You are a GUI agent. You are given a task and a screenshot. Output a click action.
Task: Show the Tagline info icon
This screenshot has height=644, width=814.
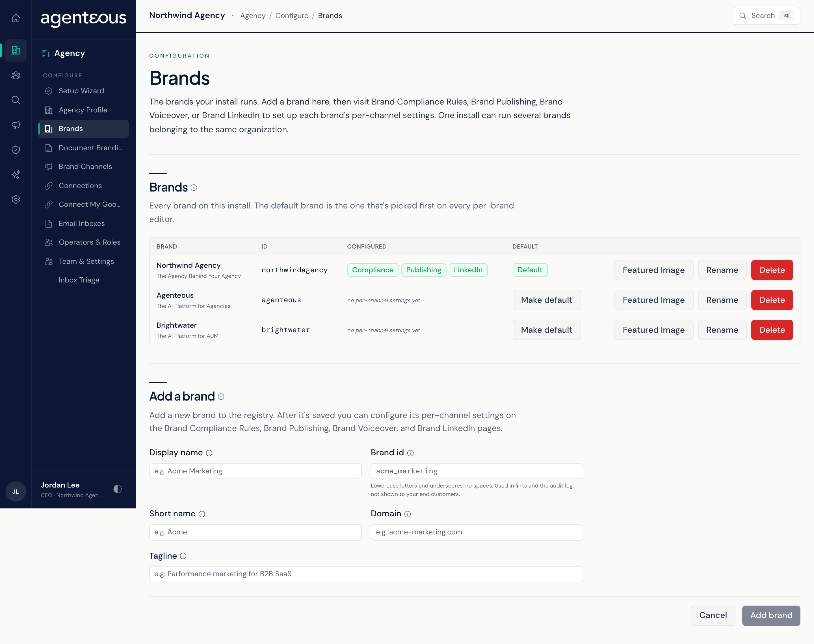[183, 556]
